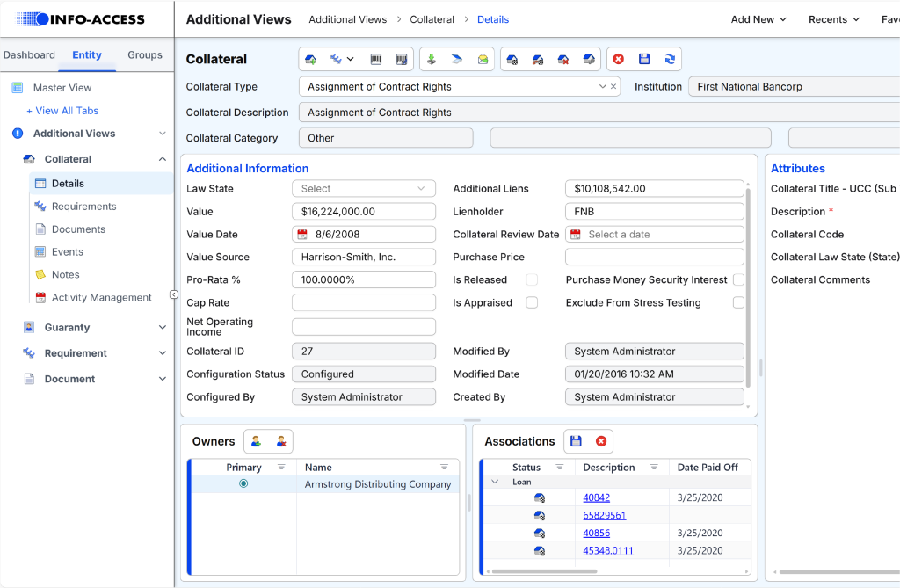900x588 pixels.
Task: Click the Save icon in the Collateral toolbar
Action: (x=642, y=58)
